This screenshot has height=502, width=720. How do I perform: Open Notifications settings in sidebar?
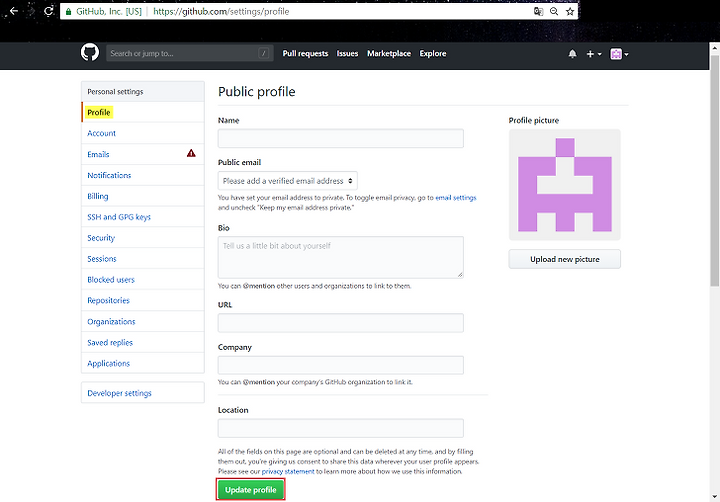[x=143, y=175]
